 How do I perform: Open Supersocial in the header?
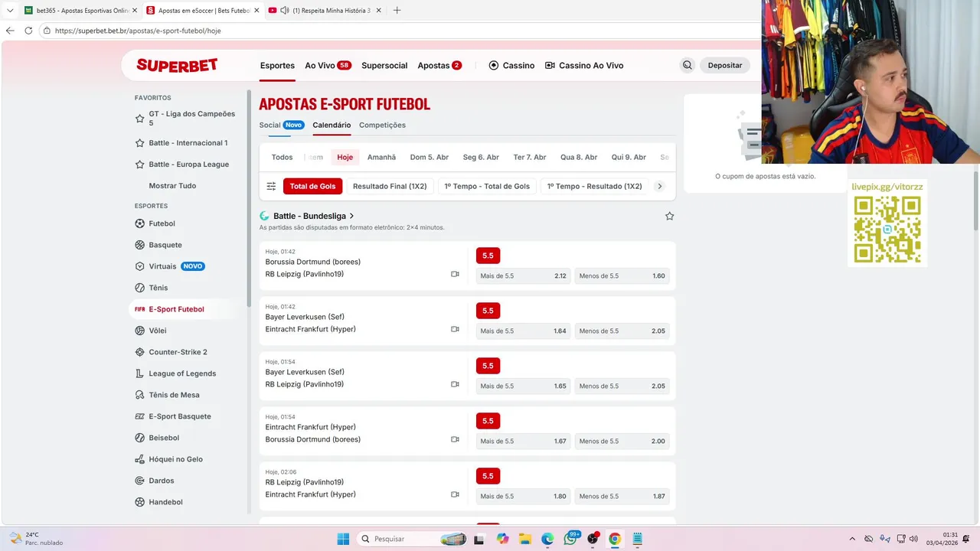tap(384, 65)
